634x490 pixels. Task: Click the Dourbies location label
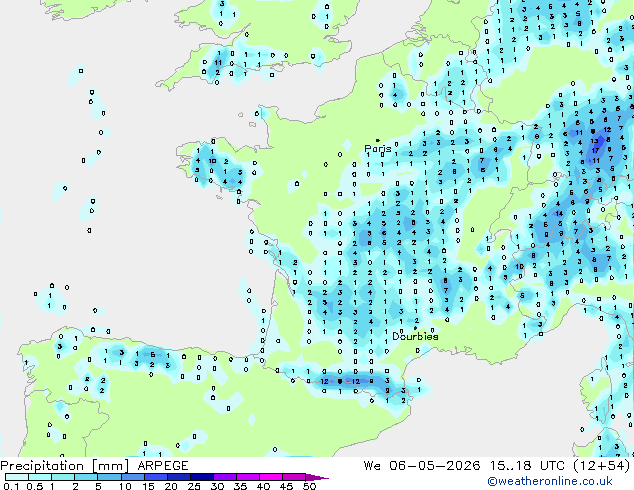pos(415,336)
